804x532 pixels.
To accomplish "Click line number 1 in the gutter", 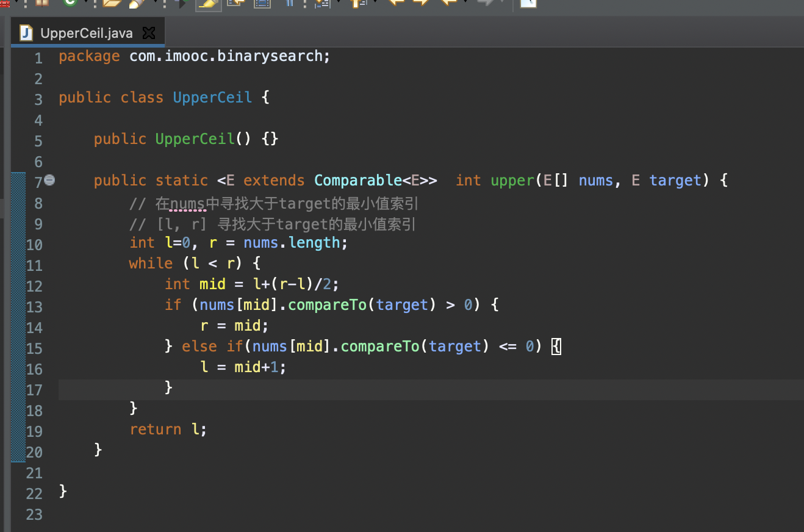I will pos(38,58).
